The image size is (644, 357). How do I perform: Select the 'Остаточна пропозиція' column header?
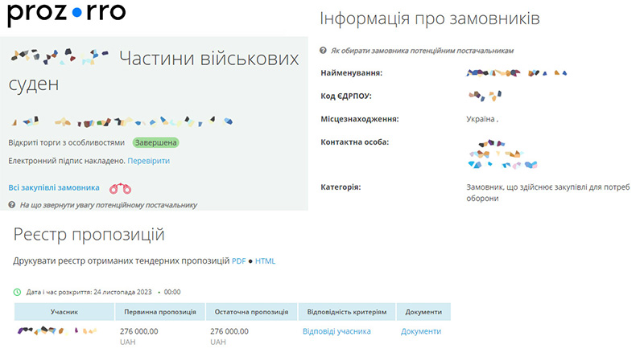coord(251,312)
